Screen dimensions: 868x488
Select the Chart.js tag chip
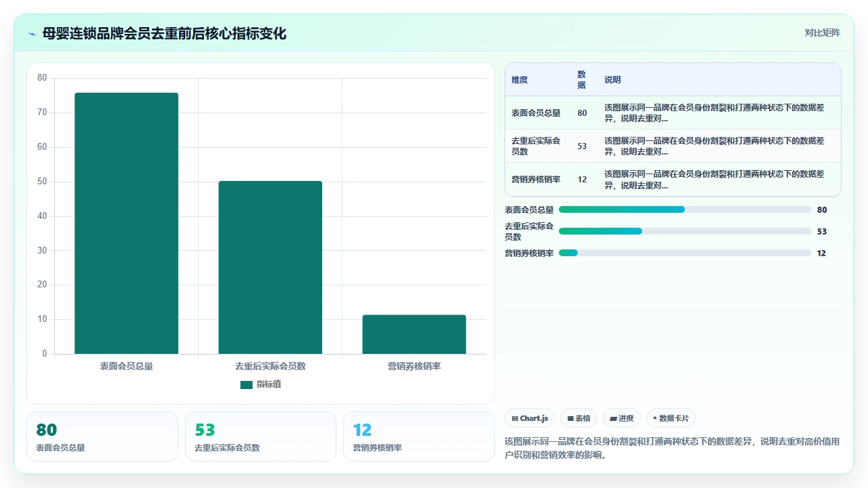530,418
